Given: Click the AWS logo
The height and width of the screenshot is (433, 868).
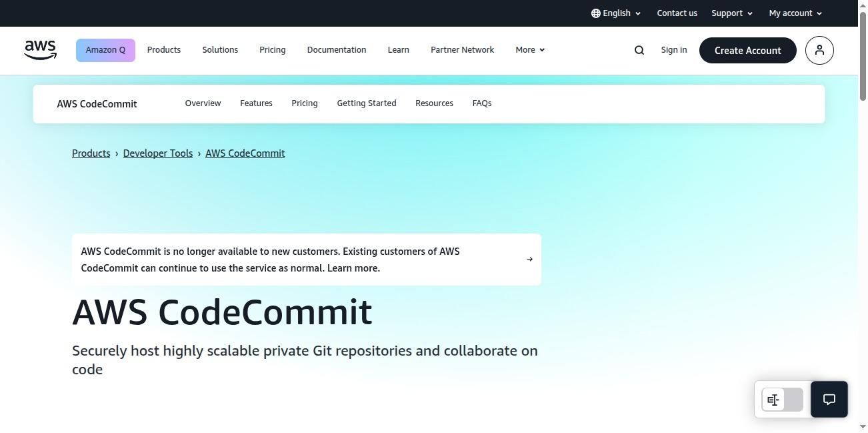Looking at the screenshot, I should tap(40, 50).
